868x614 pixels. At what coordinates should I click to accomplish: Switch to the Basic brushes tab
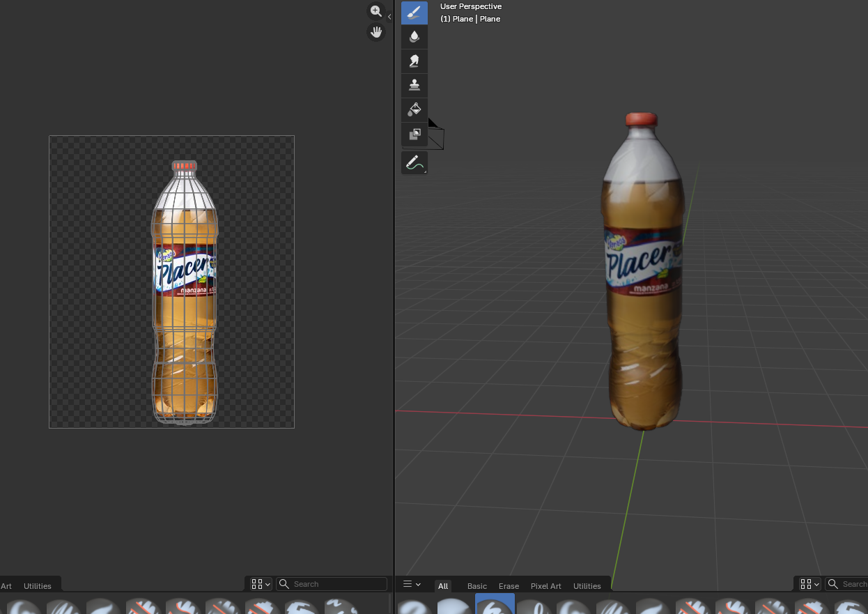click(477, 585)
